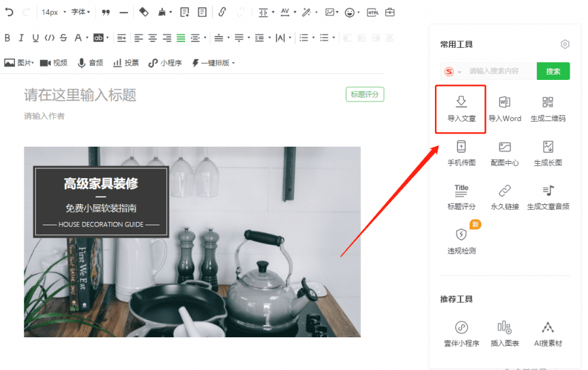The height and width of the screenshot is (370, 588).
Task: Align text to the left
Action: pos(139,38)
